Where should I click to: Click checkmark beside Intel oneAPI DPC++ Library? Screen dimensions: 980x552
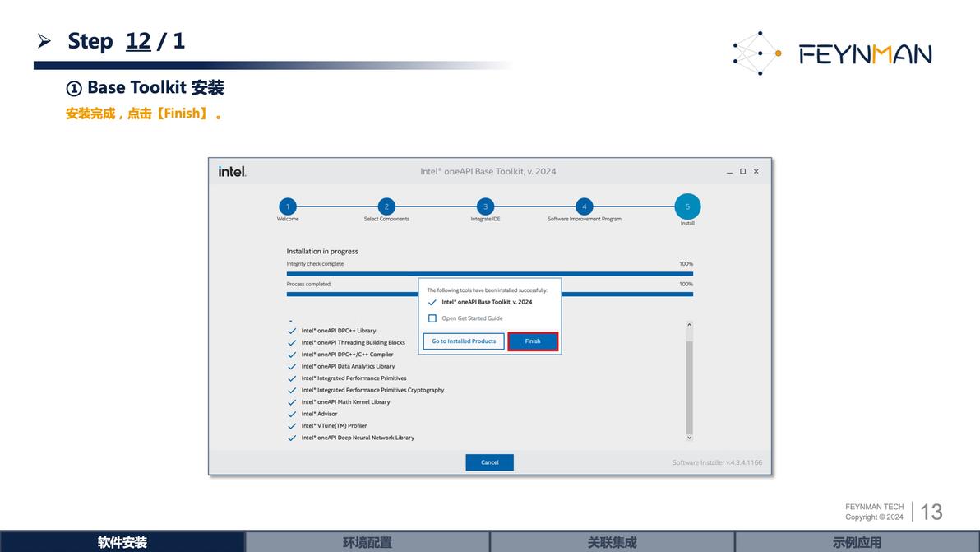tap(292, 331)
